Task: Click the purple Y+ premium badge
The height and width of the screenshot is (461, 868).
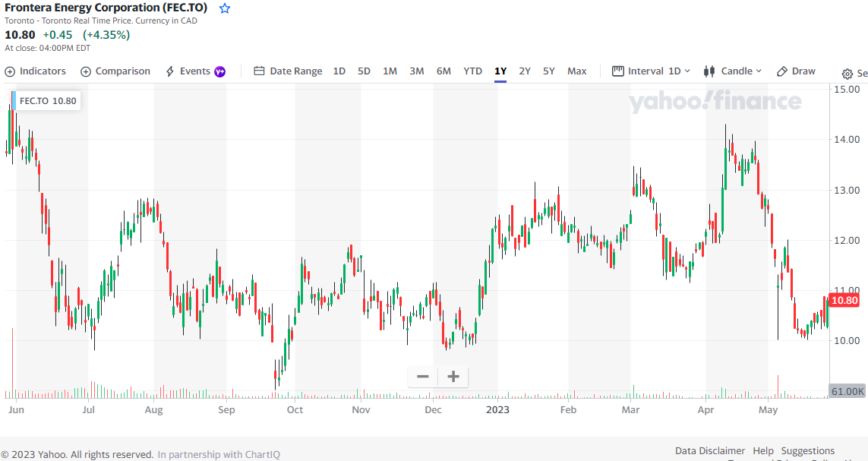Action: (219, 71)
